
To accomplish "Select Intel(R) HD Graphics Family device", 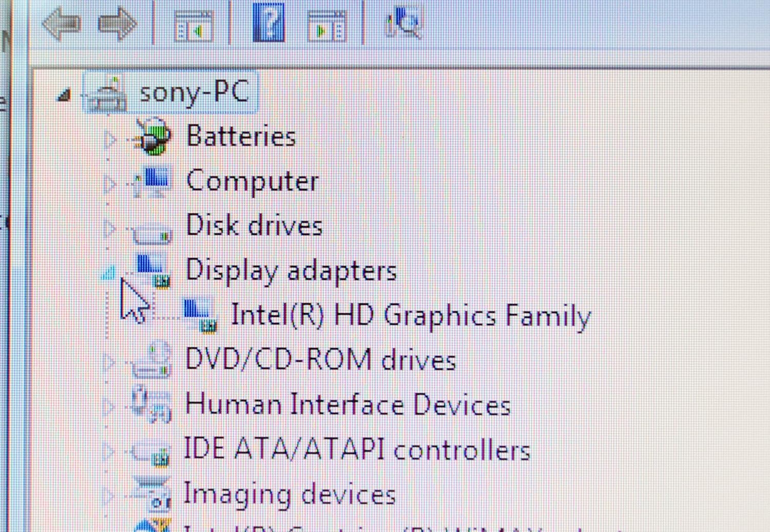I will (x=410, y=315).
